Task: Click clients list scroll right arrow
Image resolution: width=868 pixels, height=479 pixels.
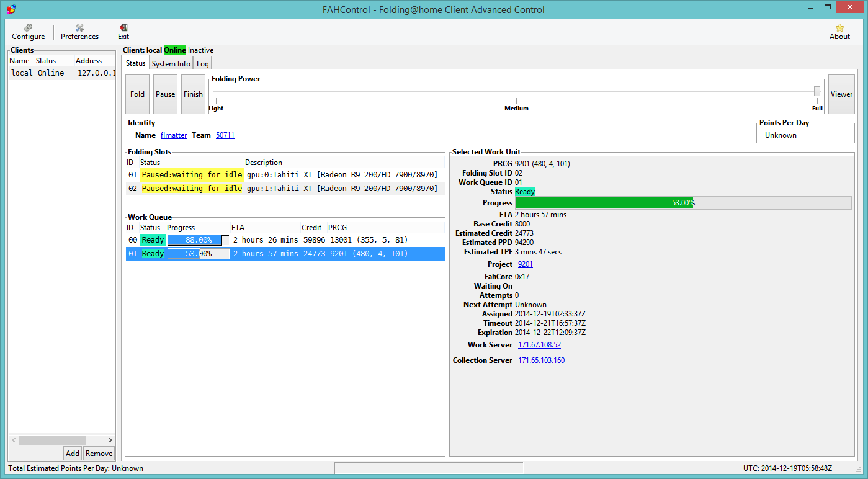Action: pos(110,440)
